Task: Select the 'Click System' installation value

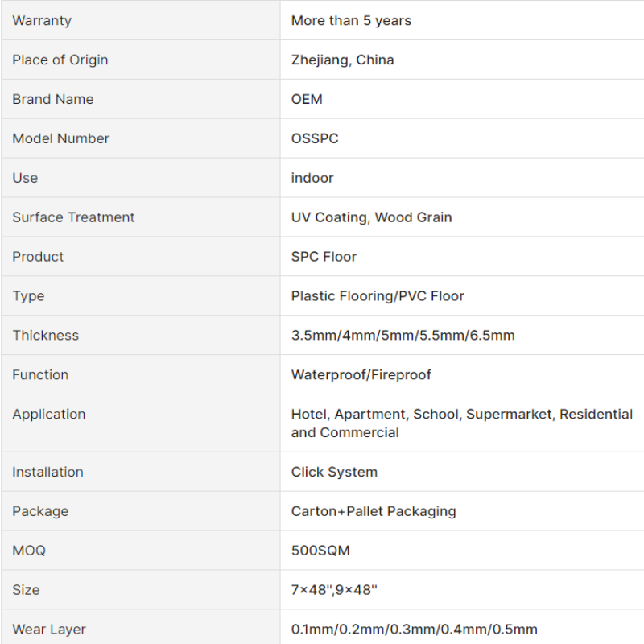Action: (x=334, y=472)
